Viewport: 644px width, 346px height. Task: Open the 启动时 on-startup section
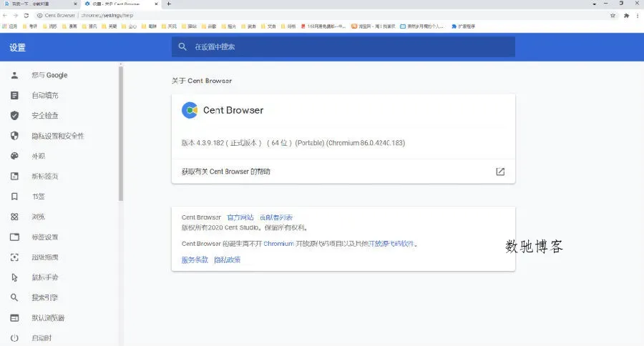(42, 338)
